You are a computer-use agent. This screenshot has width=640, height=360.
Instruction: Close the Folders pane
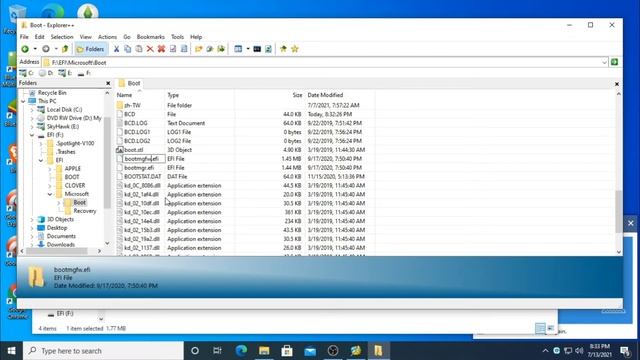click(x=108, y=83)
